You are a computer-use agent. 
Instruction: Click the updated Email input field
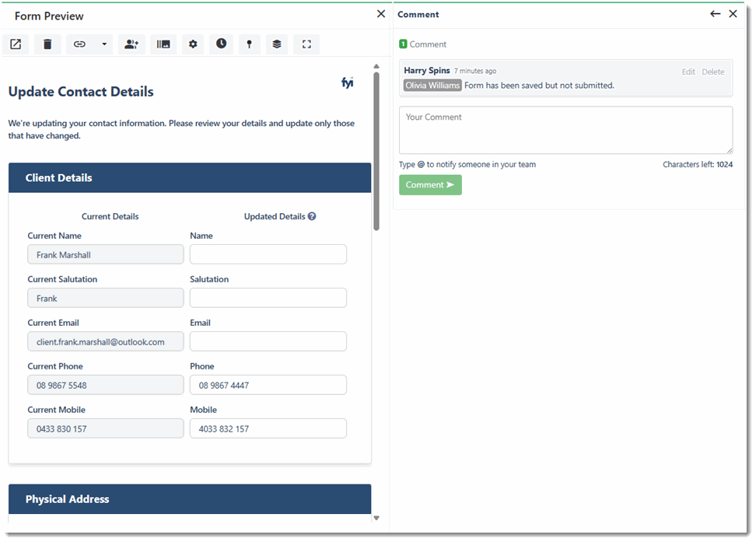pyautogui.click(x=268, y=341)
